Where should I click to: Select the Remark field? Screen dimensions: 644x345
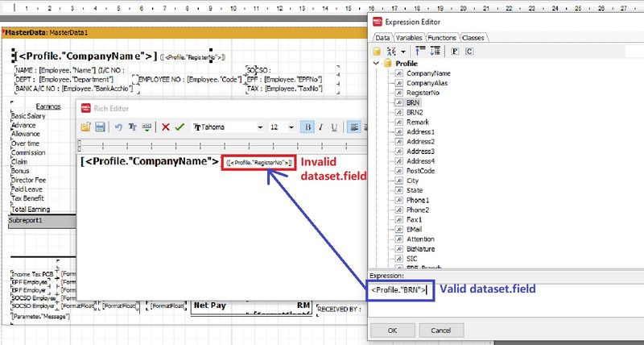click(418, 123)
